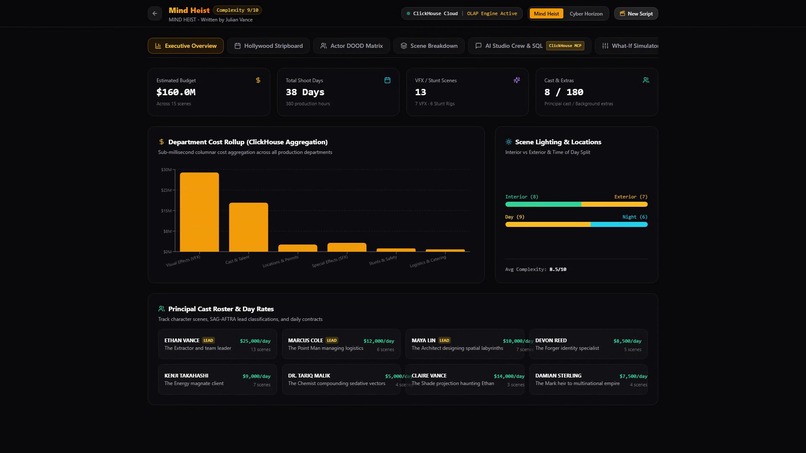Click the yellow Exterior segment of progress bar
Image resolution: width=806 pixels, height=453 pixels.
click(614, 205)
